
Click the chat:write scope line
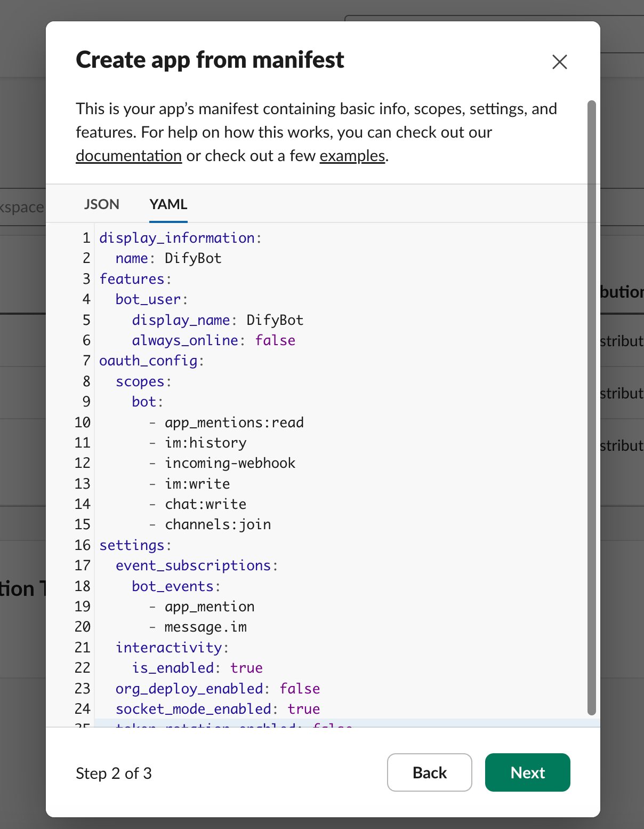click(205, 504)
